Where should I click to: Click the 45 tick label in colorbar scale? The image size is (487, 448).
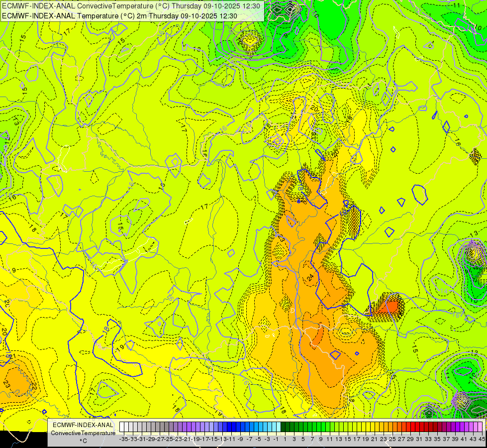pos(482,439)
